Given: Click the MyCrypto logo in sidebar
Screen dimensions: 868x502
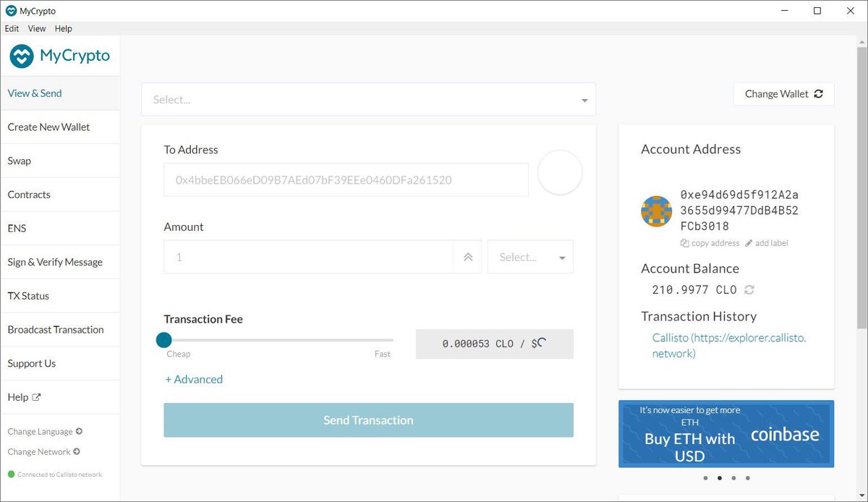Looking at the screenshot, I should pyautogui.click(x=59, y=56).
